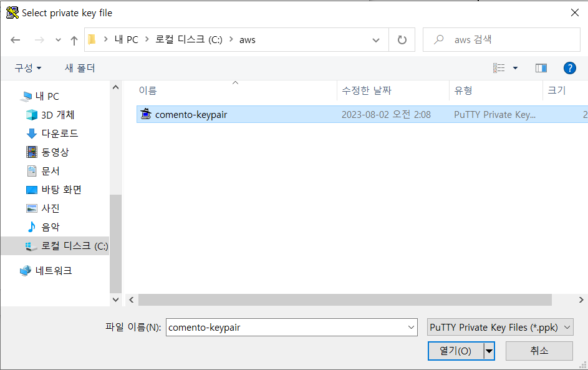Click the horizontal scrollbar thumb
588x370 pixels.
pyautogui.click(x=345, y=300)
